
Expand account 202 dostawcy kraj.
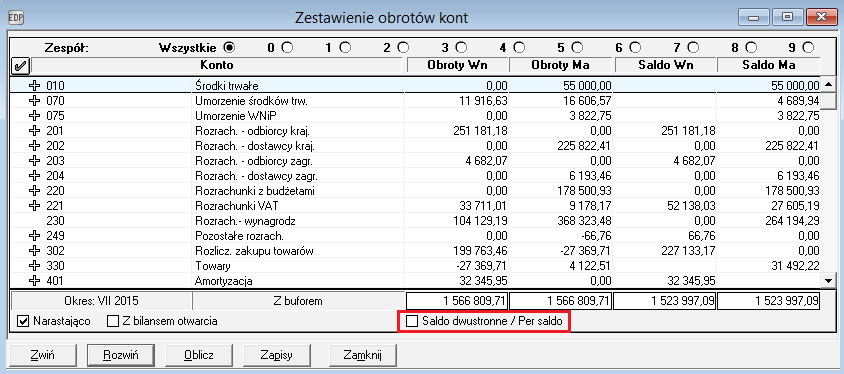pyautogui.click(x=35, y=145)
